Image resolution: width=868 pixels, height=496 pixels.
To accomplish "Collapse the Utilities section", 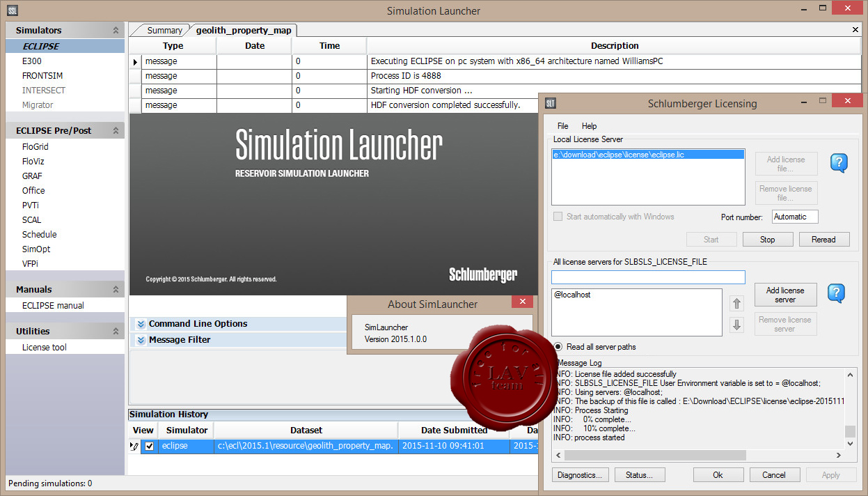I will tap(116, 332).
